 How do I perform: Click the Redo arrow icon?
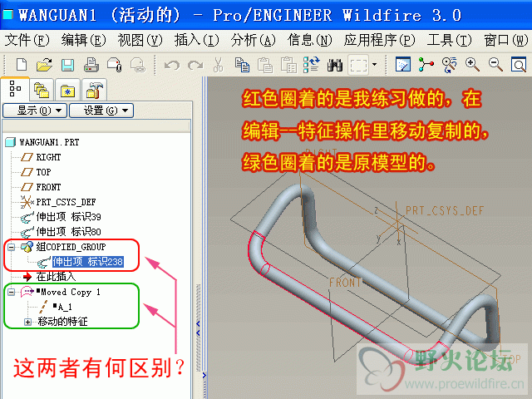click(195, 65)
